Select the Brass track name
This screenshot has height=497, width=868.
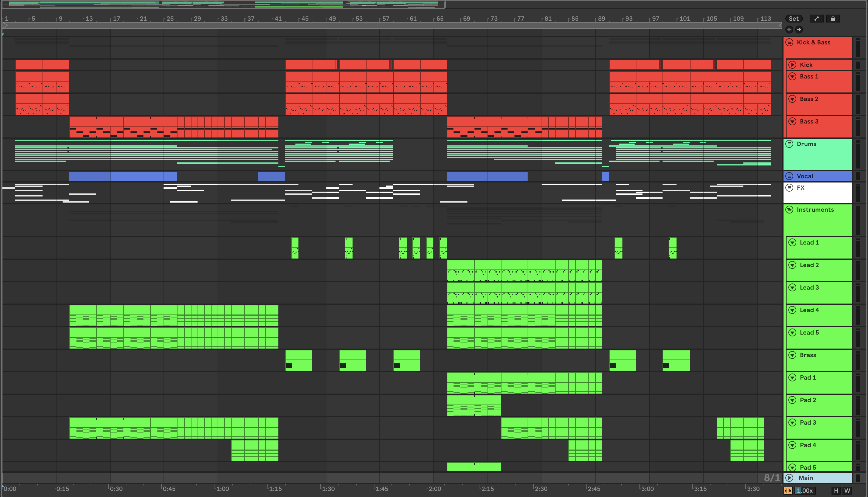[808, 355]
